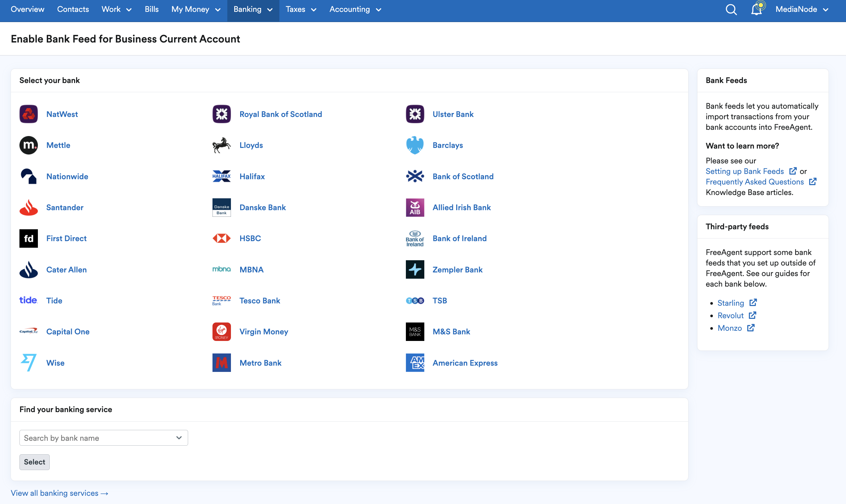Click the American Express logo icon
Image resolution: width=846 pixels, height=504 pixels.
click(415, 363)
